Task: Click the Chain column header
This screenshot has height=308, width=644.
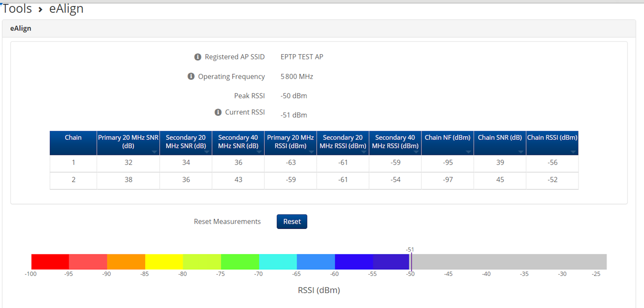Action: point(73,142)
